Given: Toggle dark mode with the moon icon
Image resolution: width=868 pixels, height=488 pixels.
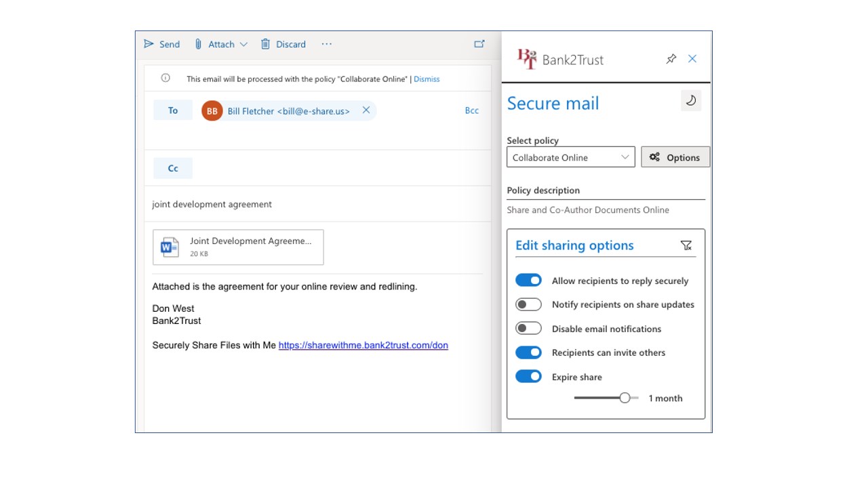Looking at the screenshot, I should point(691,100).
